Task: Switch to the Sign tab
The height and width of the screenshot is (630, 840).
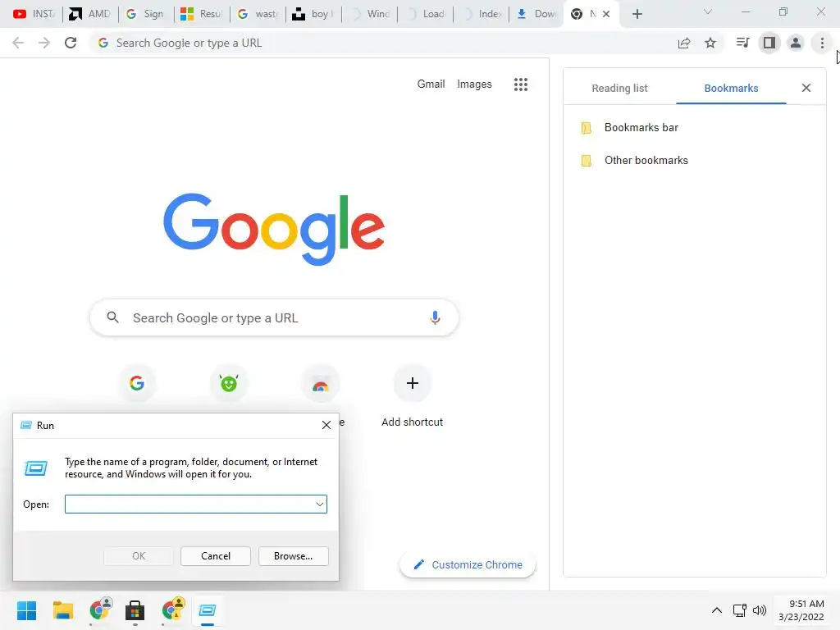Action: [145, 14]
